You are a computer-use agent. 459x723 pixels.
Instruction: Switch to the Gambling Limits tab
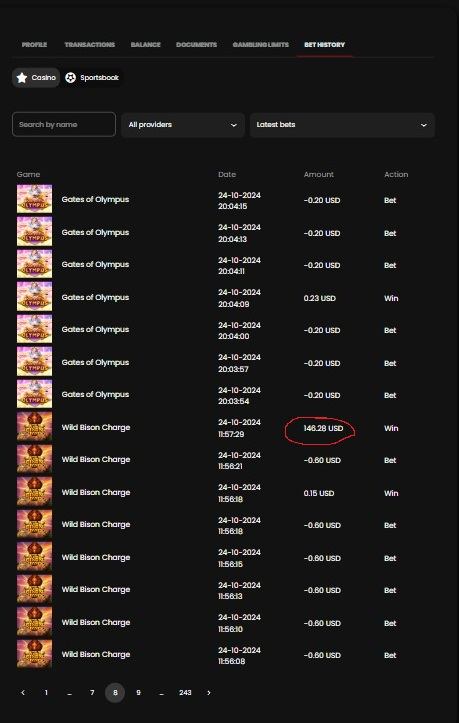coord(261,45)
